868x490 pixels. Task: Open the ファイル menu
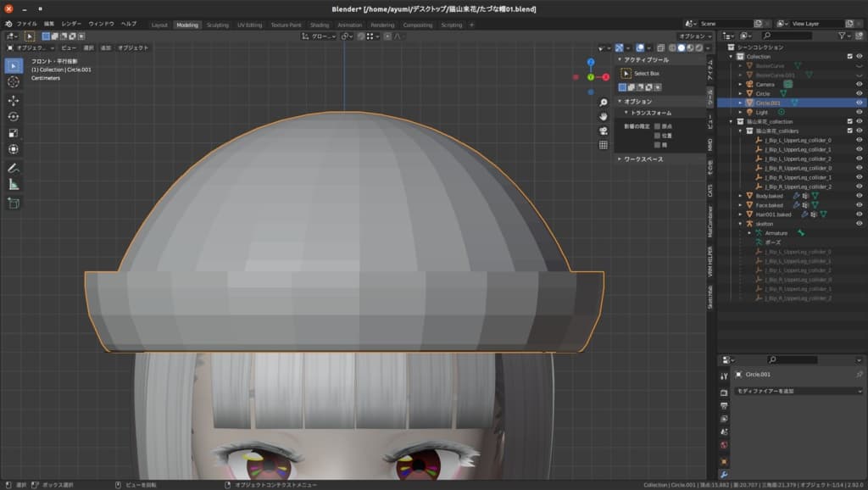pyautogui.click(x=27, y=25)
